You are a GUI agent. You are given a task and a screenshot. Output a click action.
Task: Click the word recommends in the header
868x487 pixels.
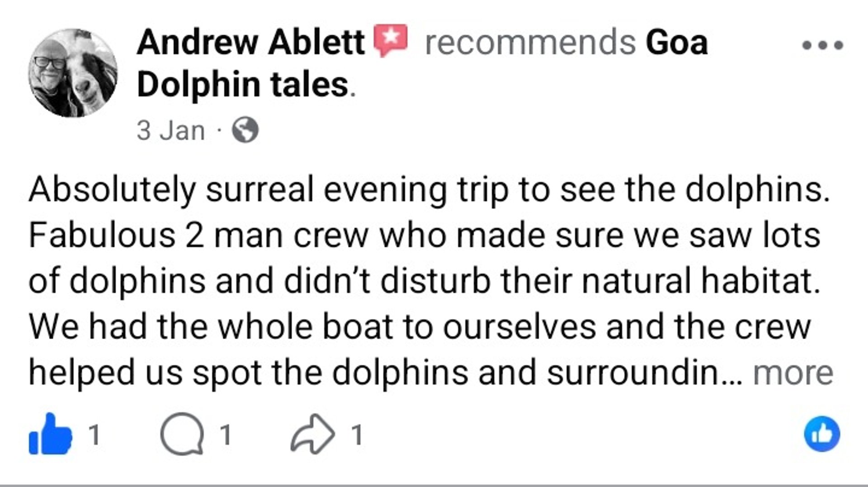(x=530, y=42)
